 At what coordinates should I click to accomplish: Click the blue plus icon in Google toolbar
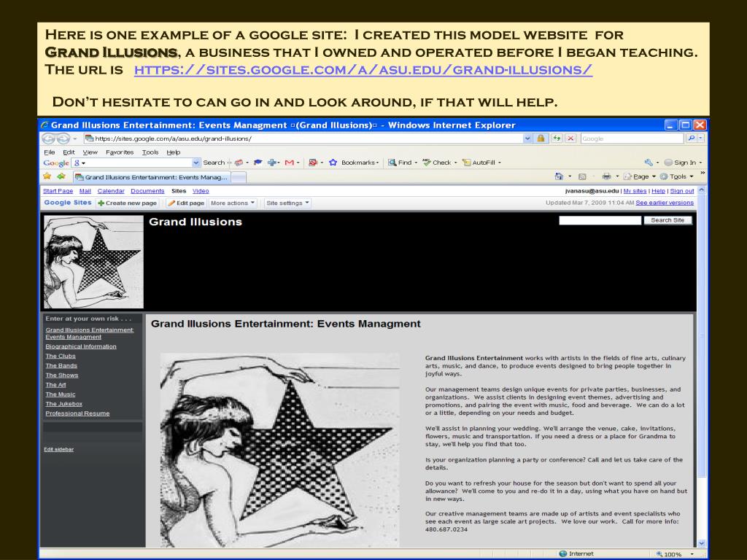point(272,163)
